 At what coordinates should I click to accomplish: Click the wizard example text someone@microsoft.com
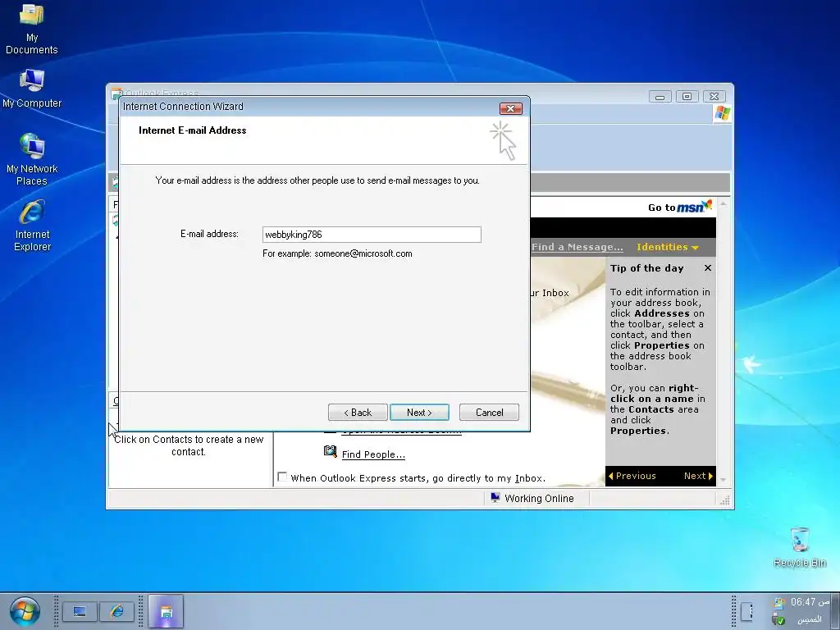tap(363, 253)
